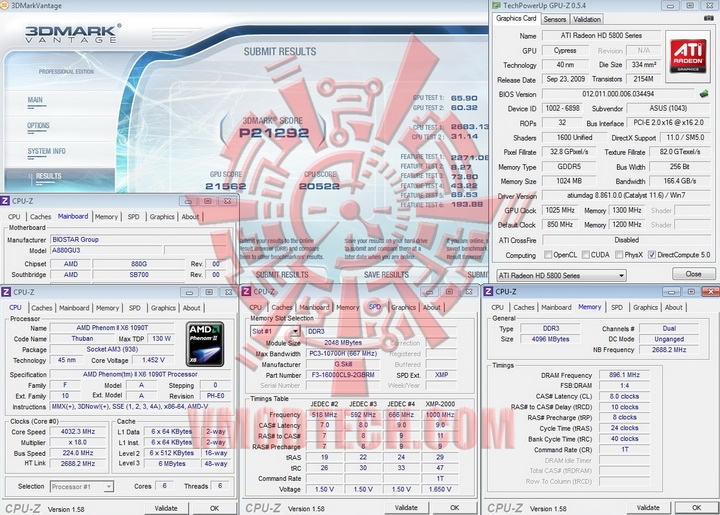This screenshot has height=515, width=720.
Task: Click the 3DMarkVantage title bar icon
Action: pos(4,6)
